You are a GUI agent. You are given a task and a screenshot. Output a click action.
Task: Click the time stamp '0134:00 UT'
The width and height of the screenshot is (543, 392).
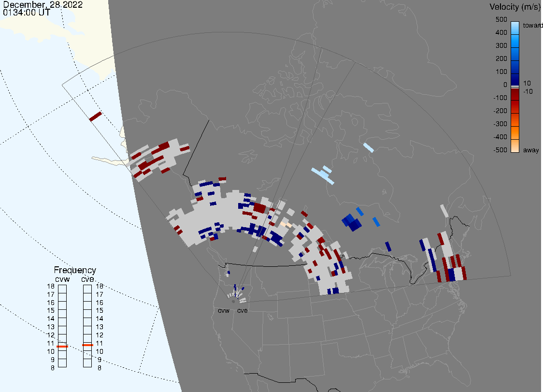coord(26,13)
